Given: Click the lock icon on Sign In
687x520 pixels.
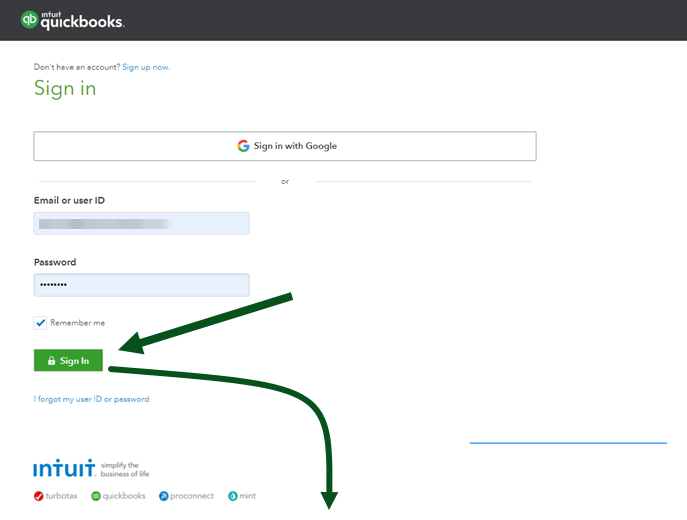Looking at the screenshot, I should [x=51, y=361].
